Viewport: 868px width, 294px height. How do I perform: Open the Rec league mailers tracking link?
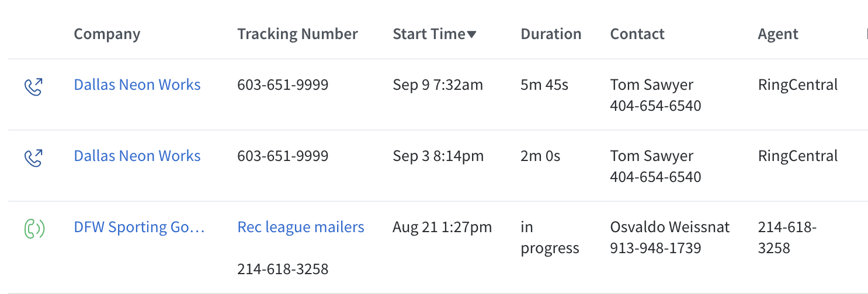[301, 227]
